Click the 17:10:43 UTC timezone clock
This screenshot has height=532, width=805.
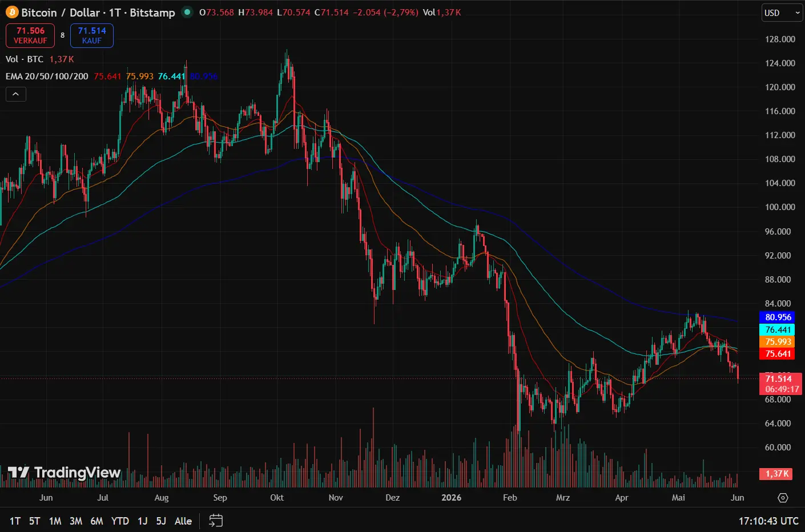pyautogui.click(x=768, y=521)
